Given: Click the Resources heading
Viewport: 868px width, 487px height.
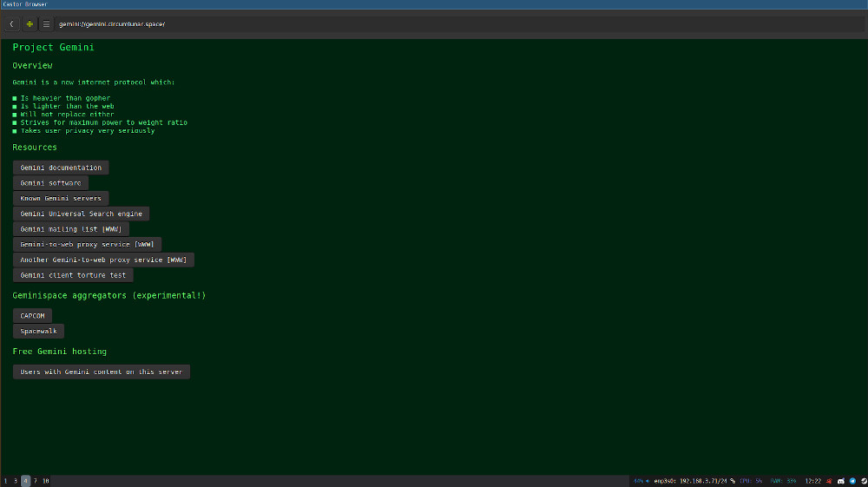Looking at the screenshot, I should (x=35, y=148).
